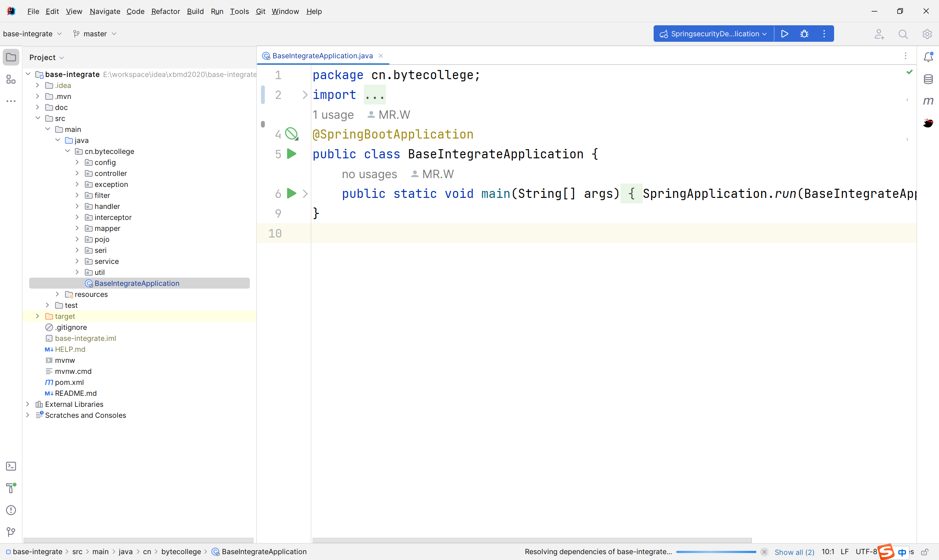Open the Git menu
This screenshot has height=560, width=939.
pyautogui.click(x=260, y=11)
